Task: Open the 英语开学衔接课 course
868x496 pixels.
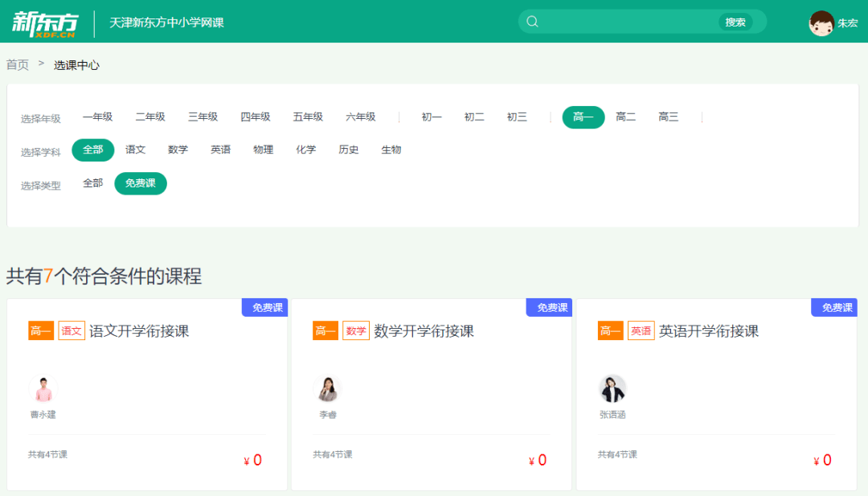Action: pos(709,331)
